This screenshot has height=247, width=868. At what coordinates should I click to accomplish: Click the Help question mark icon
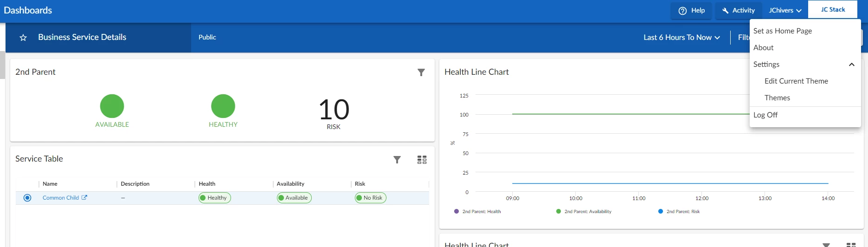[682, 11]
